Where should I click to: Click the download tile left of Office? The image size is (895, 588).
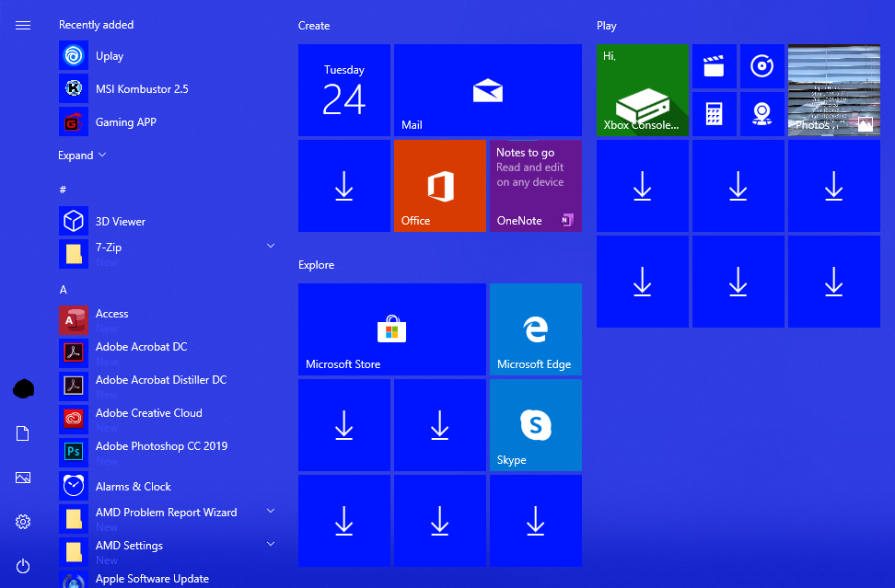click(344, 186)
